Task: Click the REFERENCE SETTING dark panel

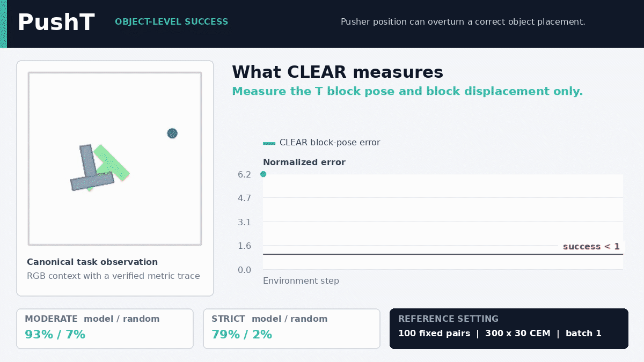Action: tap(509, 329)
